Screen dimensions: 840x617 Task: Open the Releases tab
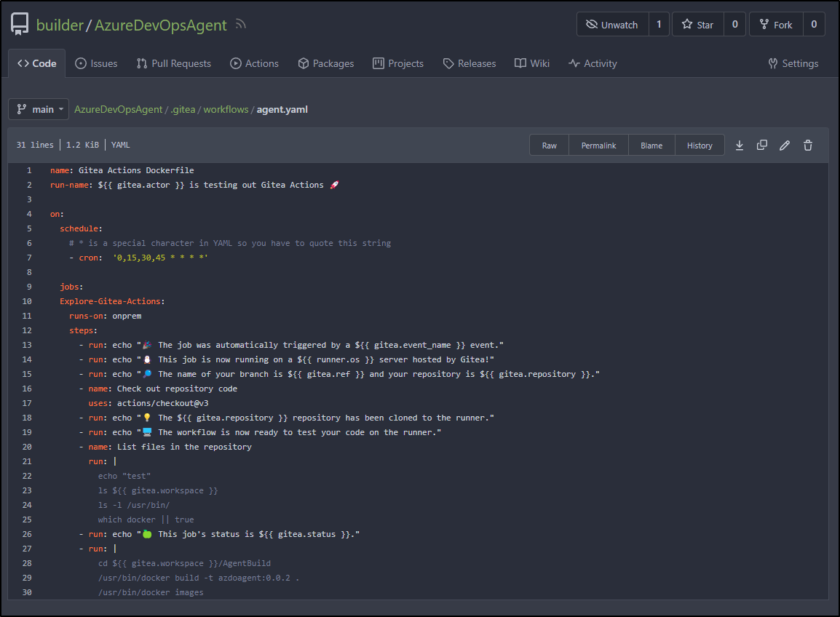[x=469, y=63]
